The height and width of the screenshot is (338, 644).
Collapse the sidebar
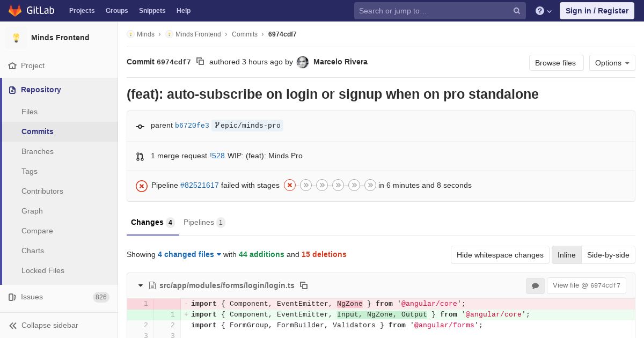pyautogui.click(x=59, y=325)
